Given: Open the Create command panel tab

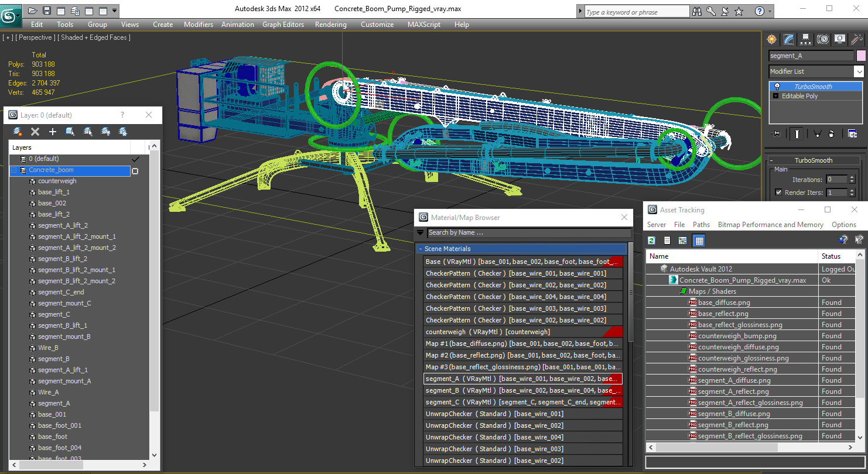Looking at the screenshot, I should [772, 39].
